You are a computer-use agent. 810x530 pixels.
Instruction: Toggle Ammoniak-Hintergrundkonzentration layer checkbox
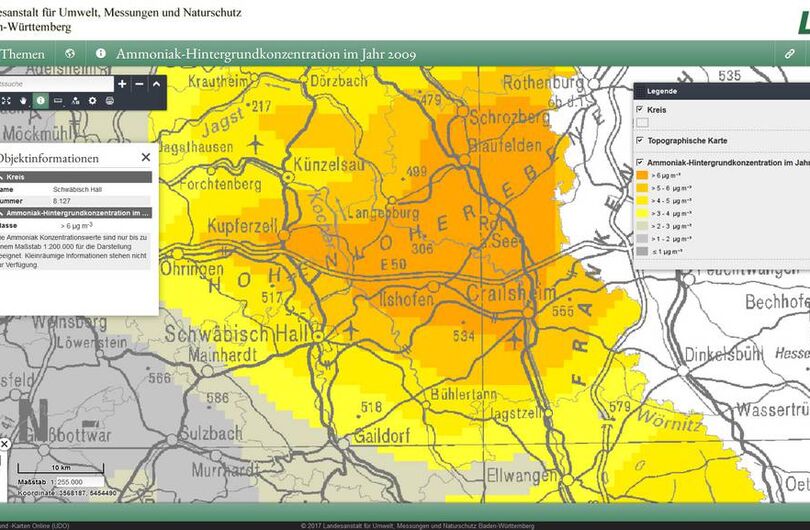(640, 162)
